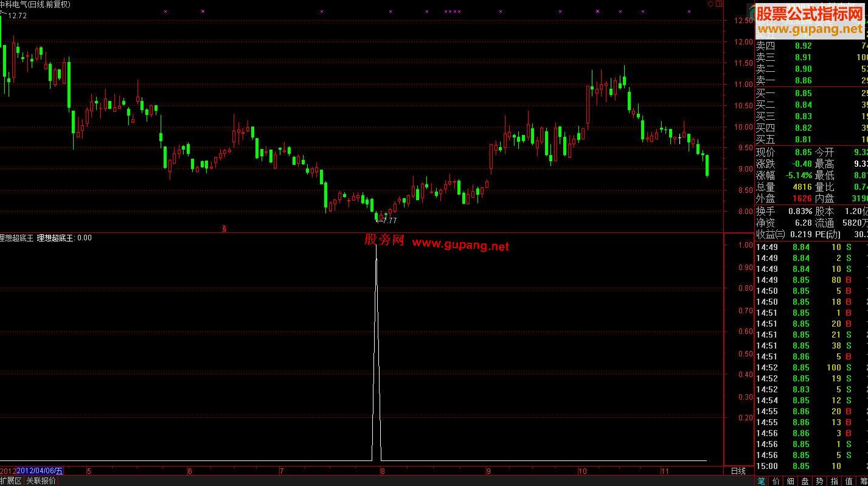Click the 7.77 lowest price label
Viewport: 868px width, 486px height.
click(389, 221)
